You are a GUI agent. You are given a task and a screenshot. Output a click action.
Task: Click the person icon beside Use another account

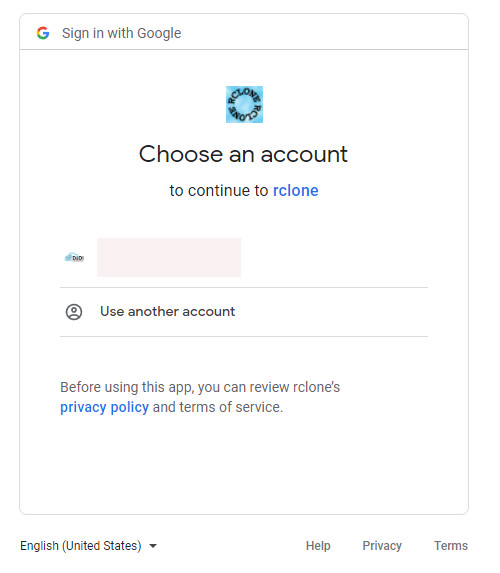pos(74,312)
